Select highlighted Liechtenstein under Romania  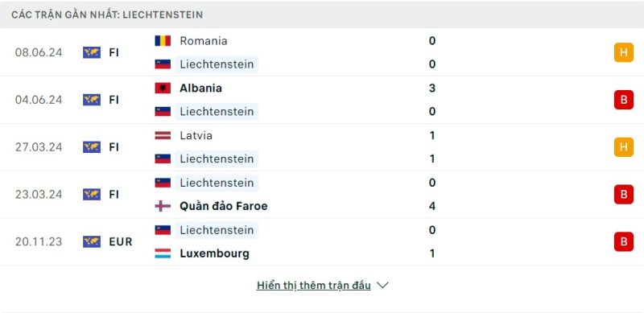217,64
